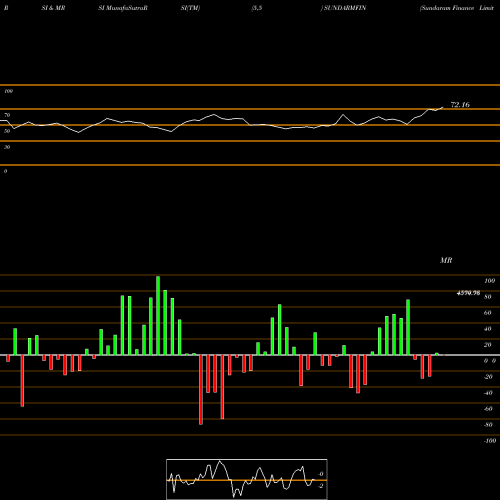Click the Sundaram Finance company name text
500x500 pixels.
click(448, 8)
